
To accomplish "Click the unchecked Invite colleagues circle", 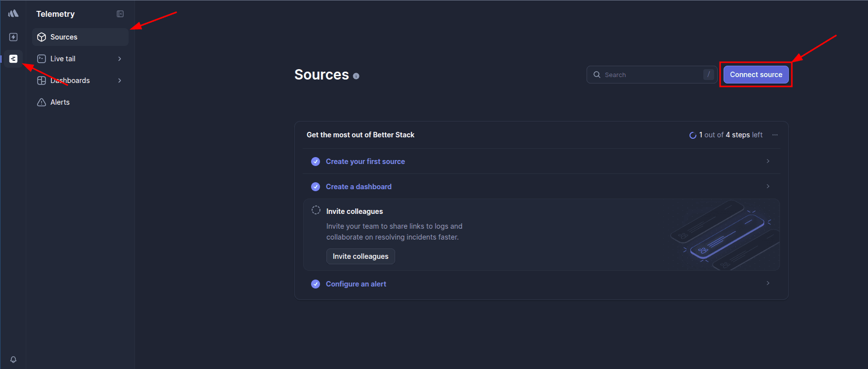I will tap(316, 210).
